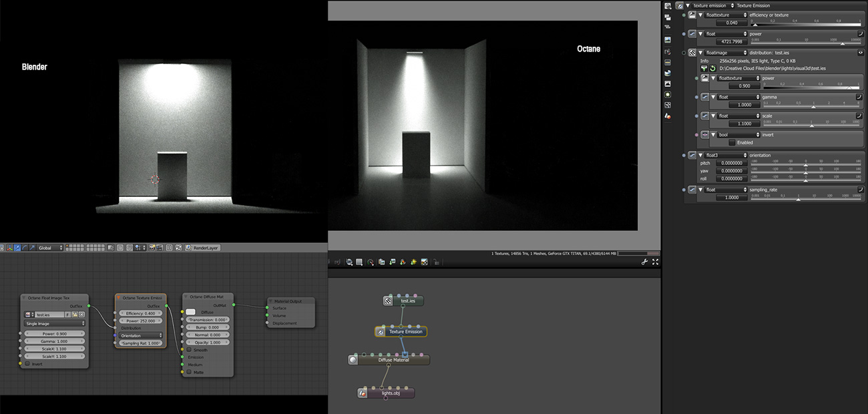This screenshot has height=414, width=868.
Task: Click the power value field 4721.7998
Action: (732, 41)
